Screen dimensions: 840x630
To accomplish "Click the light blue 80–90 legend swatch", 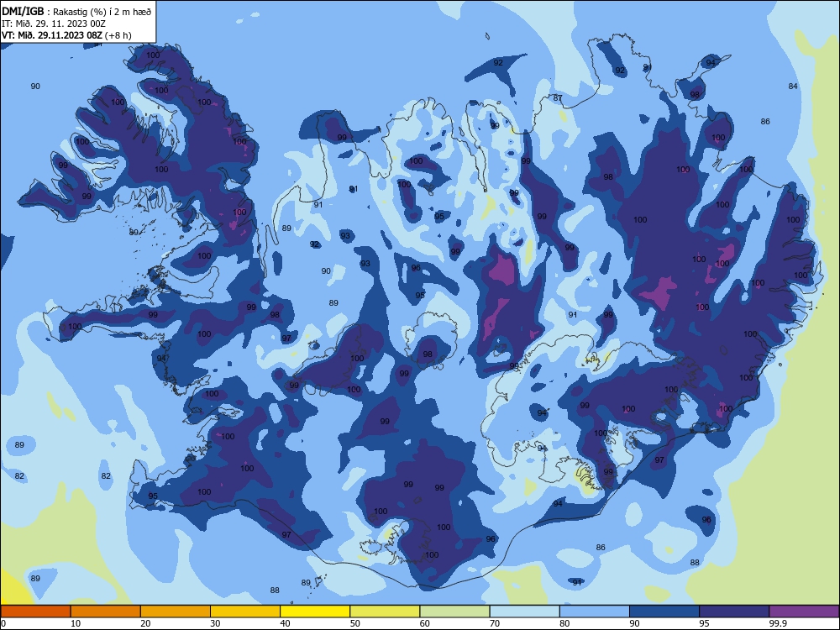I will [595, 612].
